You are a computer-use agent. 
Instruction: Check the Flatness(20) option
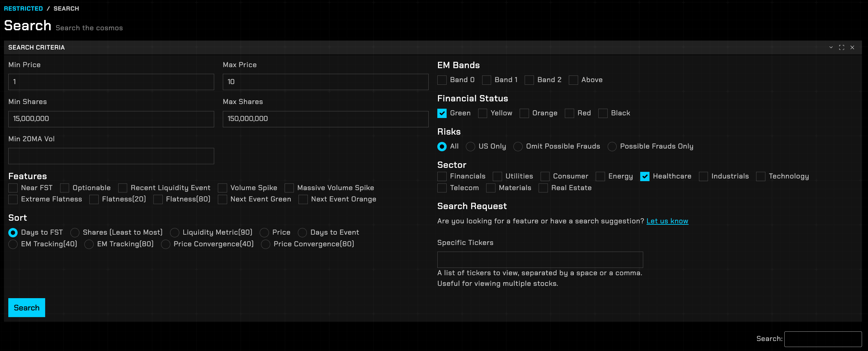[x=94, y=199]
